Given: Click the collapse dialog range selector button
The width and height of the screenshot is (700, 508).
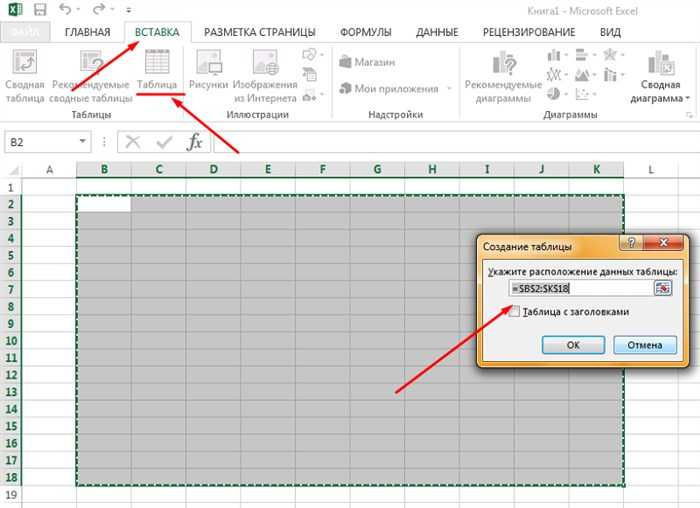Looking at the screenshot, I should click(663, 288).
